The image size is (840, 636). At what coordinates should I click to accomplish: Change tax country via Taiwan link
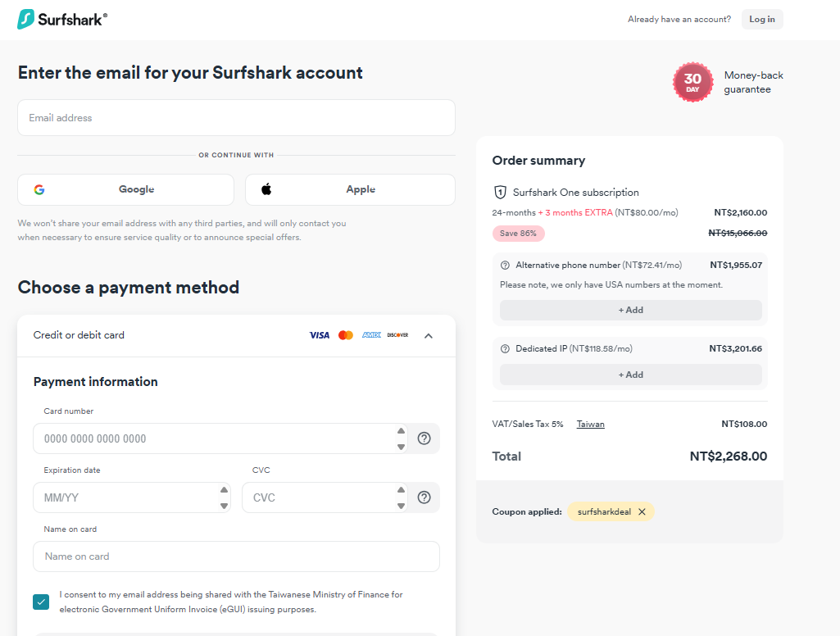tap(590, 425)
